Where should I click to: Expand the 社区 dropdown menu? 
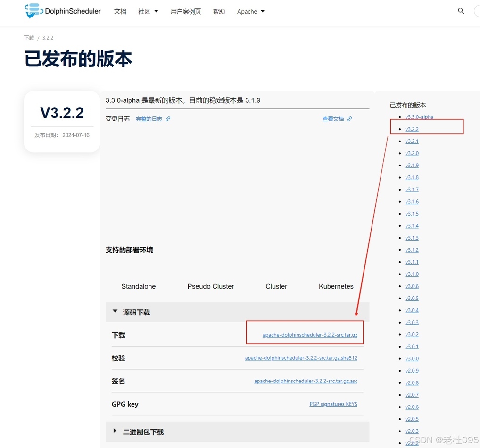pos(148,11)
